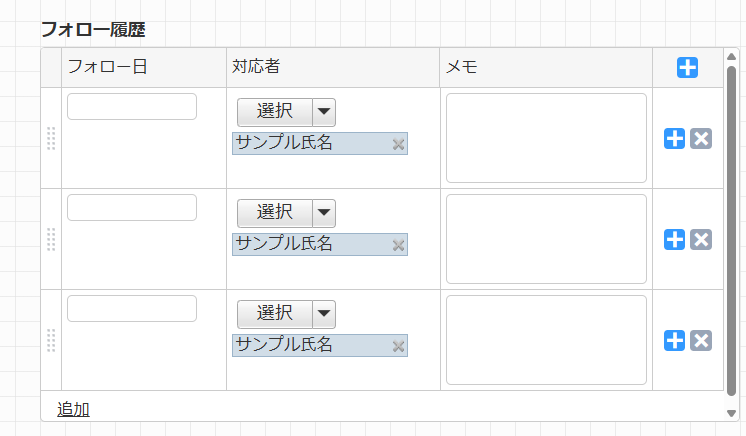This screenshot has height=436, width=746.
Task: Add row after the second row
Action: 675,240
